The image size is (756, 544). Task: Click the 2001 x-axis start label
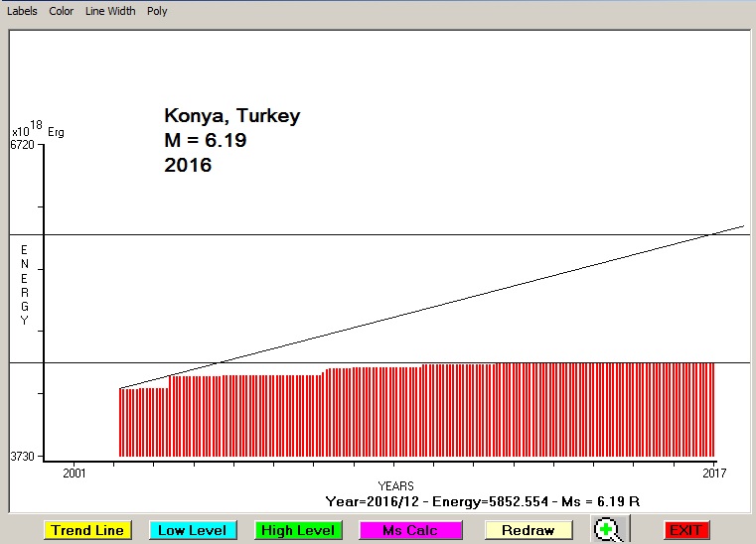(x=76, y=472)
